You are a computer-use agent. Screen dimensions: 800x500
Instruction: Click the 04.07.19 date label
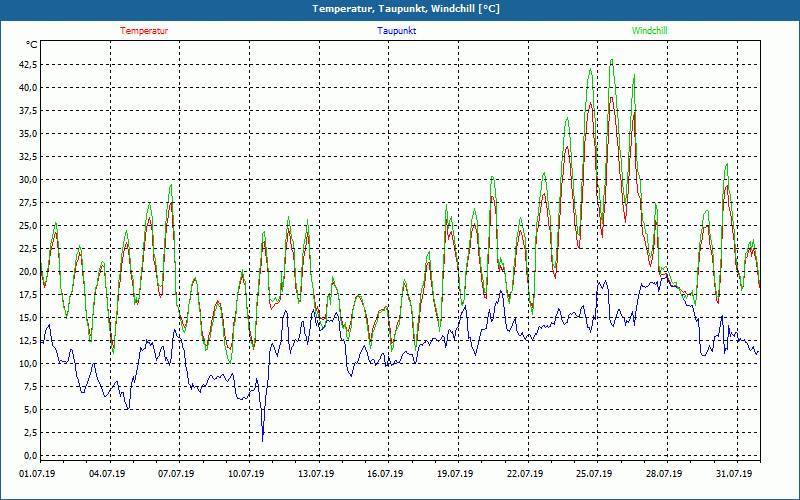(107, 473)
